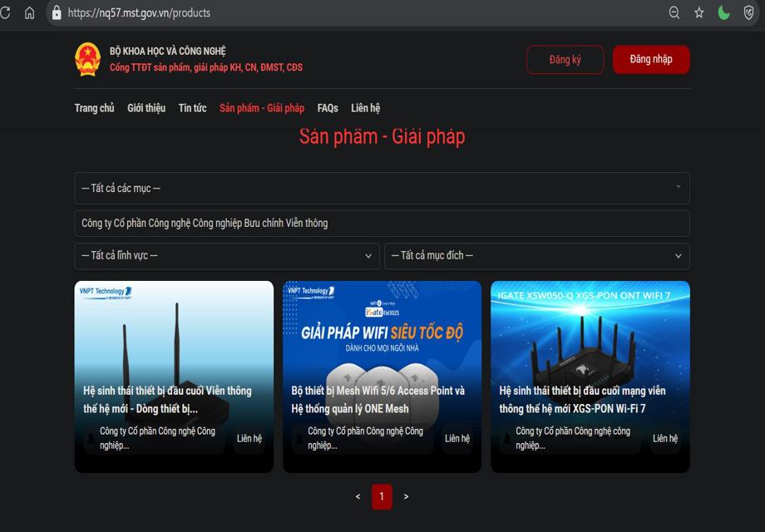765x532 pixels.
Task: Open the Tất cả mục đích dropdown
Action: point(537,256)
